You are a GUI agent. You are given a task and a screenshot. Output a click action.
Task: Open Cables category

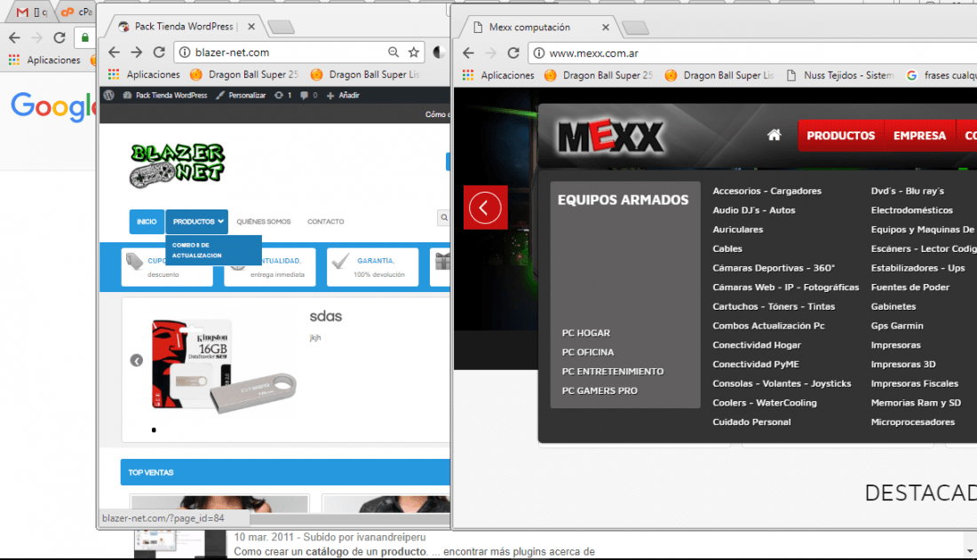(x=727, y=249)
